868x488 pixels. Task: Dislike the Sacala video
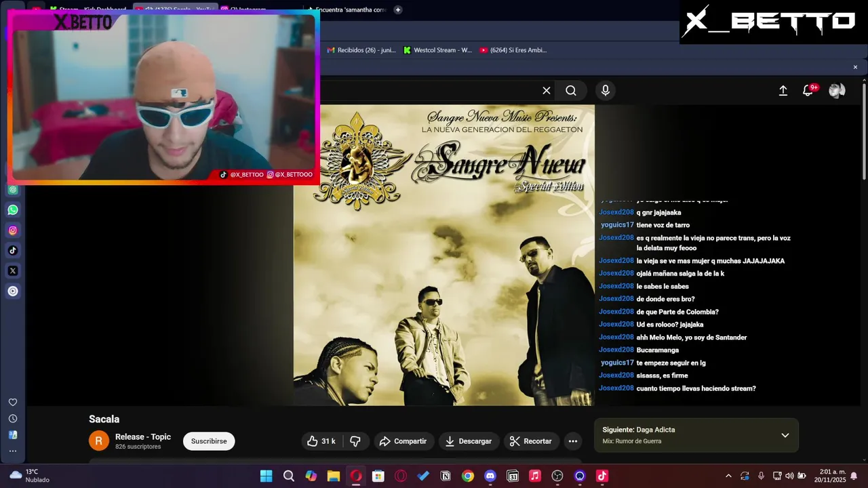355,441
